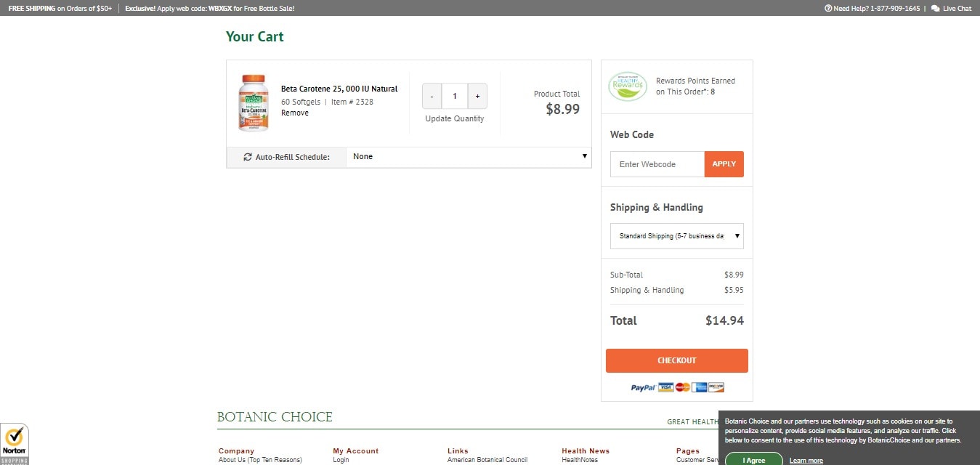Increase quantity with the plus button

(477, 96)
